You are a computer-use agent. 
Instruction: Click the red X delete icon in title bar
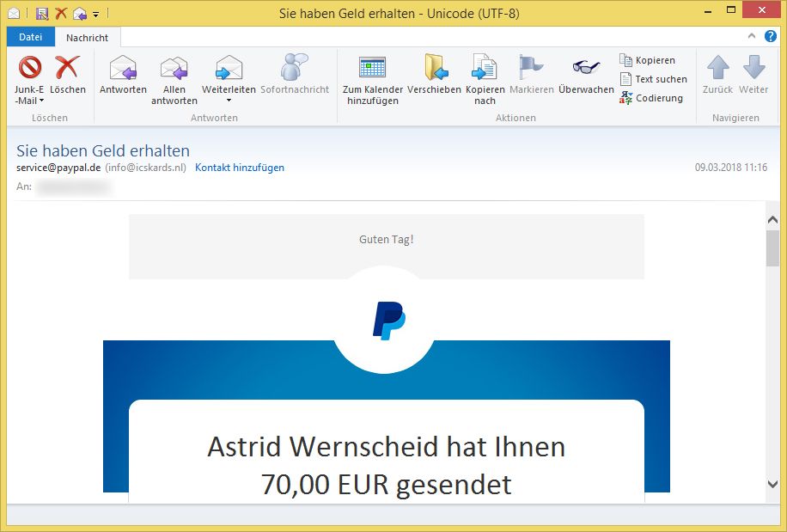(61, 13)
